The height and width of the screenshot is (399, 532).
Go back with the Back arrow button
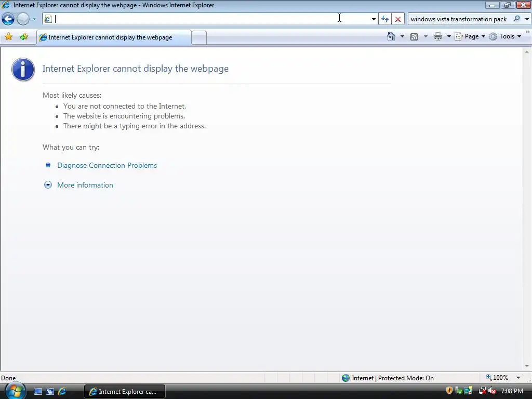click(x=8, y=19)
